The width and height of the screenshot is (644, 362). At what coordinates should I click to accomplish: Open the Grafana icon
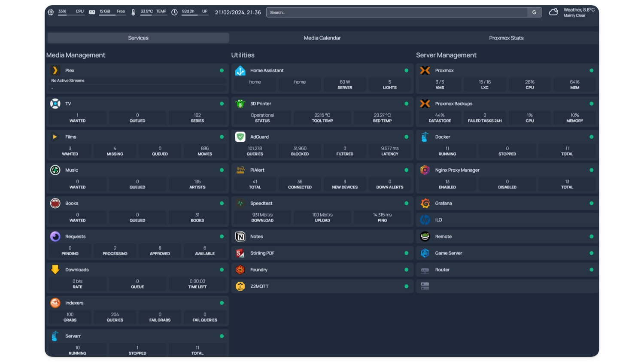coord(425,203)
